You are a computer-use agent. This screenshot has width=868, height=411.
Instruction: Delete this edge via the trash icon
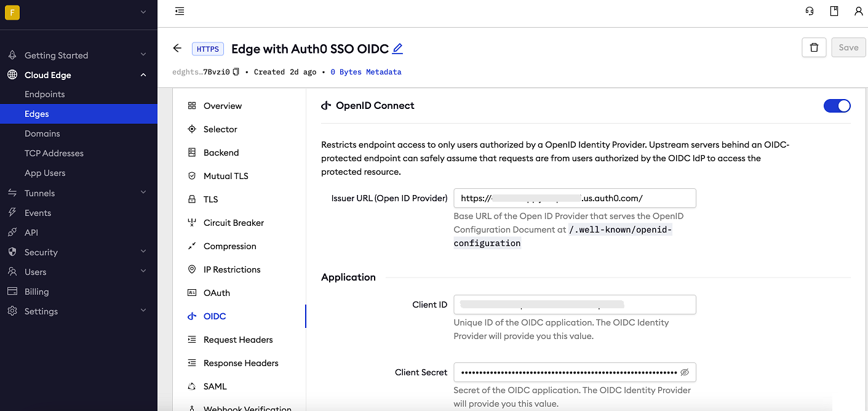pos(814,47)
